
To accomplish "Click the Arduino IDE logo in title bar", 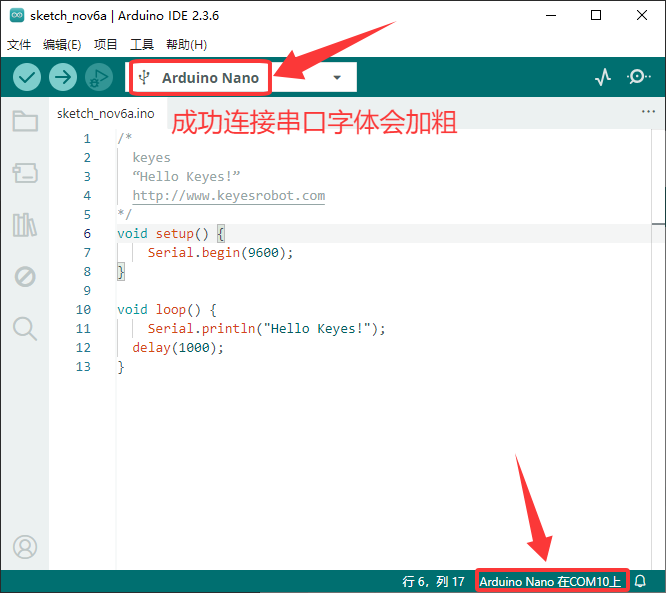I will tap(17, 15).
